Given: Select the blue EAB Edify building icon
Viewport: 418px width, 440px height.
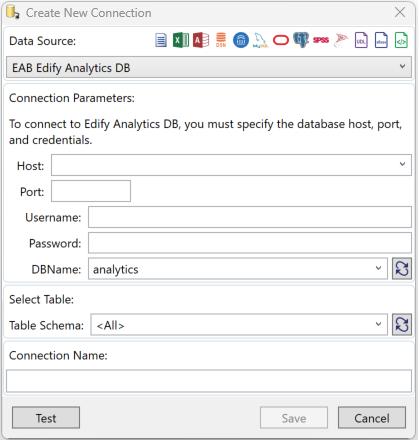Looking at the screenshot, I should coord(241,40).
